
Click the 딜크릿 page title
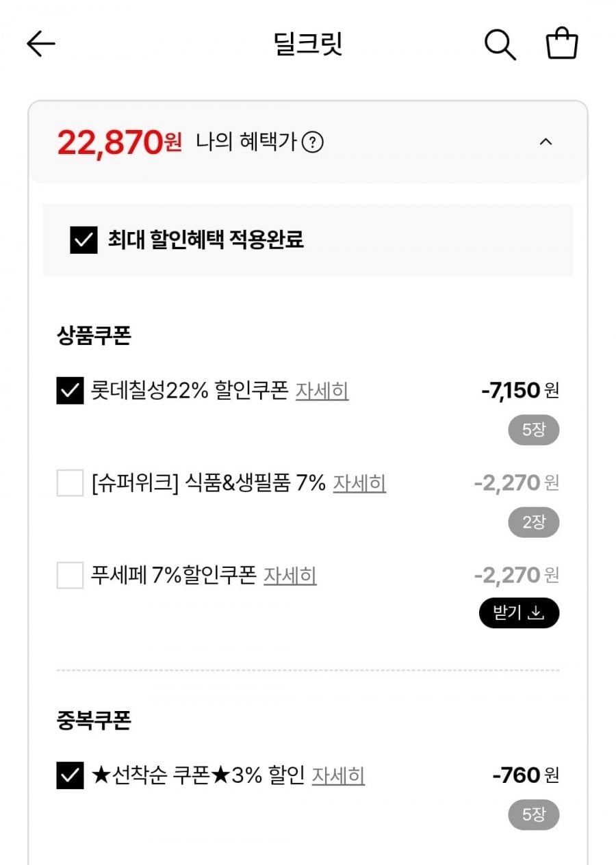307,44
